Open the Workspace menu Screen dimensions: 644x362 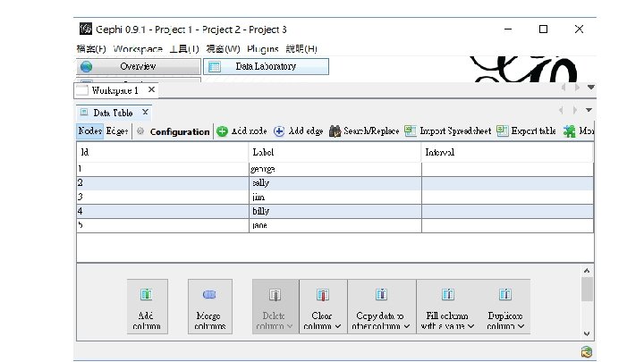pos(138,49)
